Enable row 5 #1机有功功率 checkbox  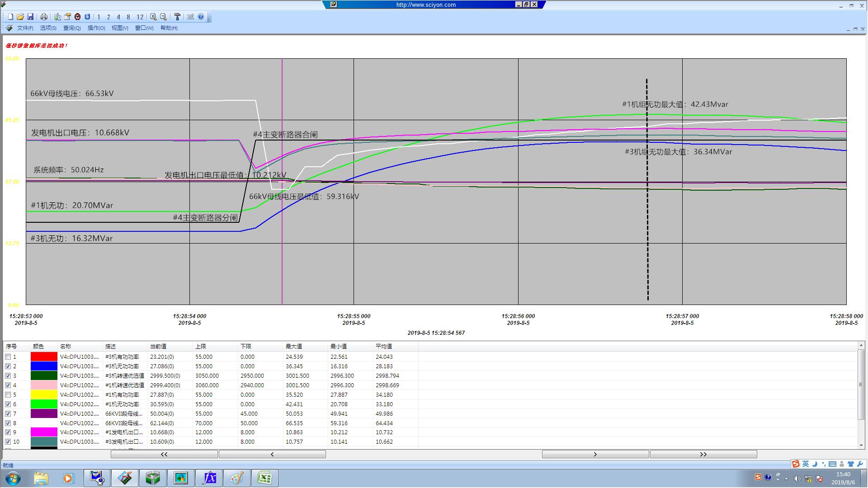click(8, 395)
